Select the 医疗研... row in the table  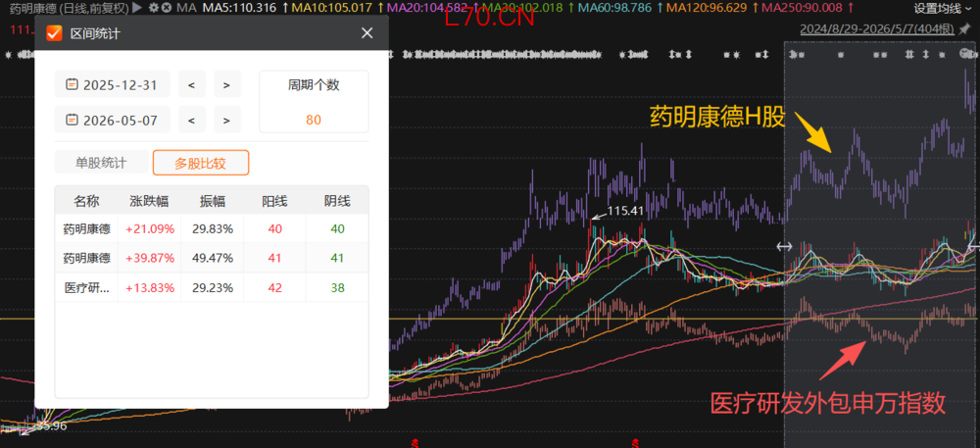pos(212,287)
